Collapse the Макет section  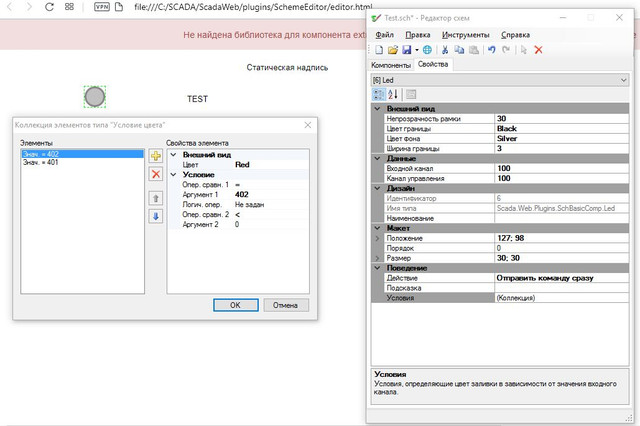pyautogui.click(x=377, y=228)
